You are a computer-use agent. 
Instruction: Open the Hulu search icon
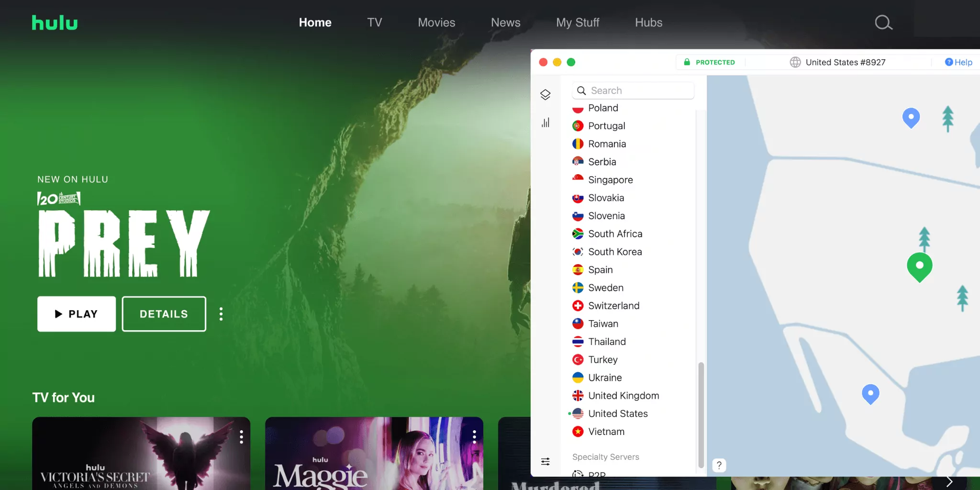883,22
